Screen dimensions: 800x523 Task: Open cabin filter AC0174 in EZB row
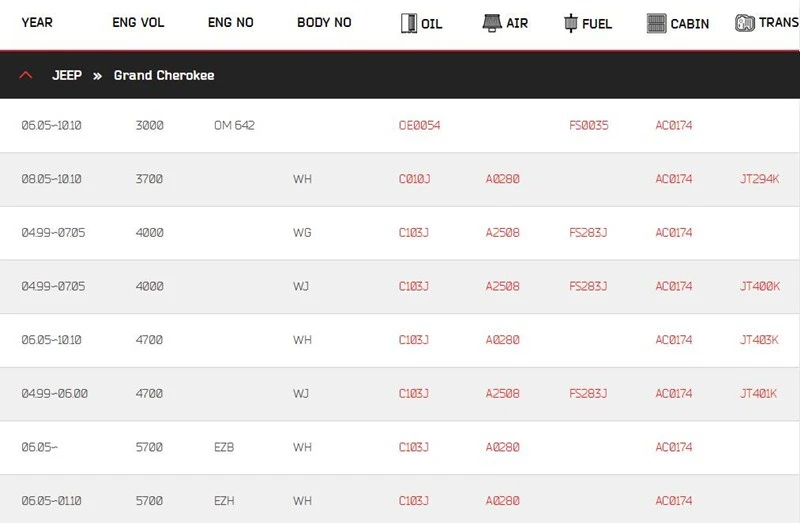point(674,447)
